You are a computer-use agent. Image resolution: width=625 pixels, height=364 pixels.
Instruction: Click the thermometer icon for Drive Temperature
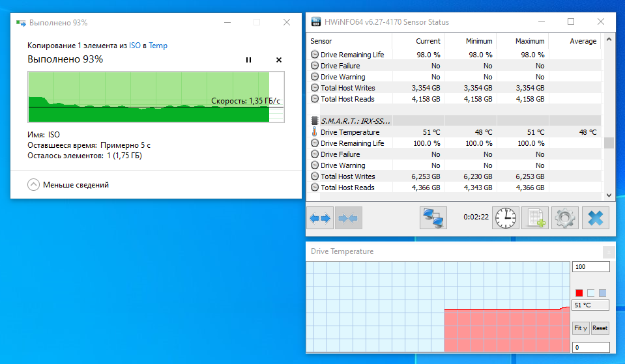pos(315,132)
